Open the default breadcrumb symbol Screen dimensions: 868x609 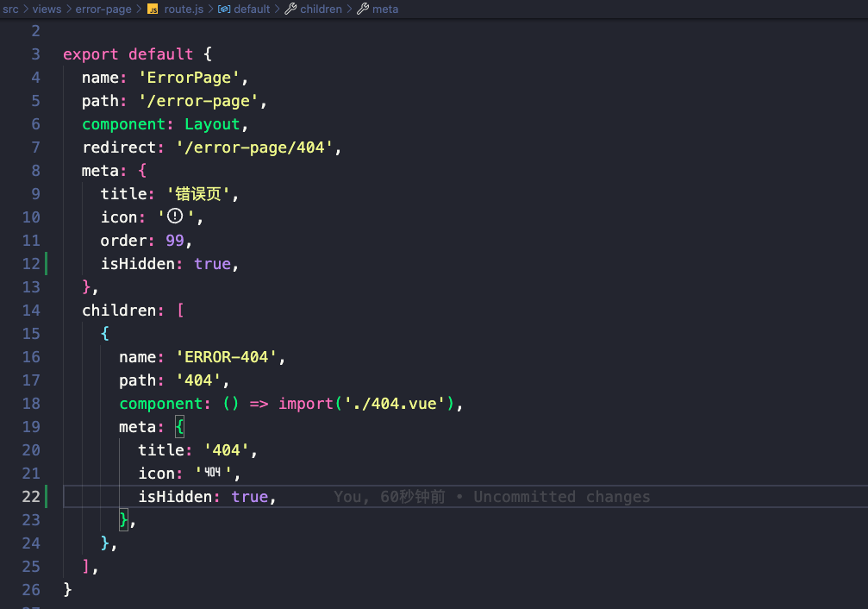pos(252,9)
